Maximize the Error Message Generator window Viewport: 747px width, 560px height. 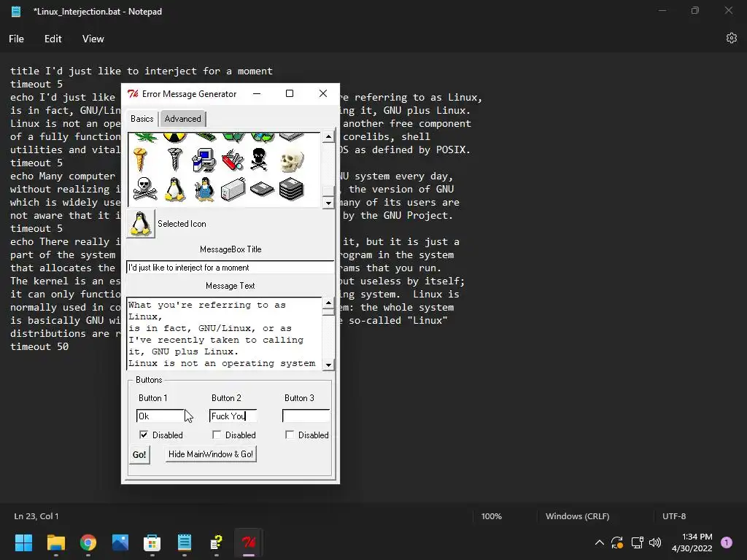pyautogui.click(x=289, y=94)
